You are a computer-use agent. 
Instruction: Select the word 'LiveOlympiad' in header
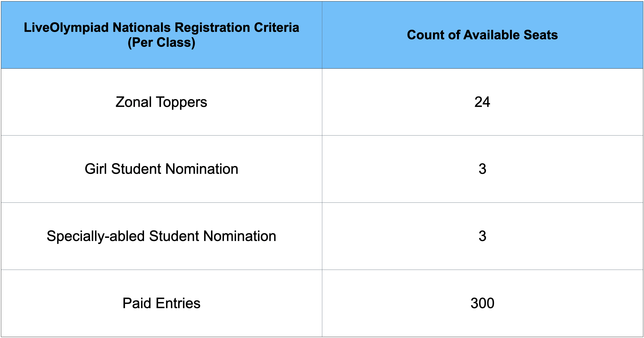[x=66, y=28]
